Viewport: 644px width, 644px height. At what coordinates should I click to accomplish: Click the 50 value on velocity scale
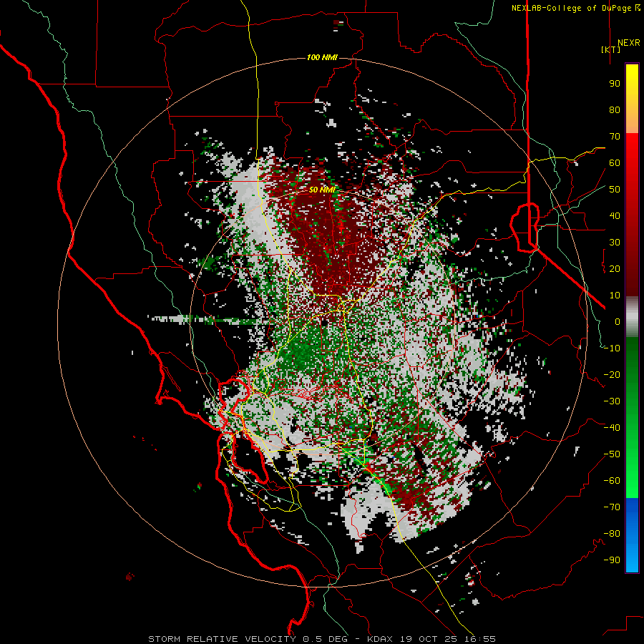click(615, 190)
